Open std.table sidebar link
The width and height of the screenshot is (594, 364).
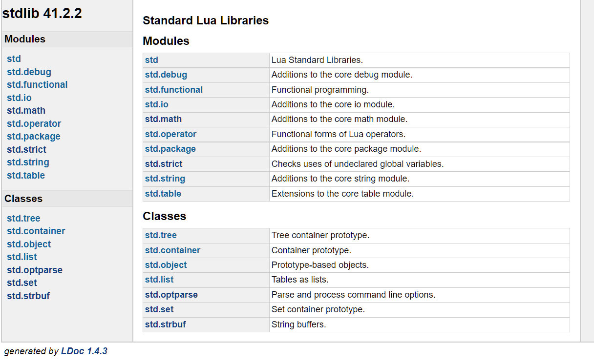(26, 175)
